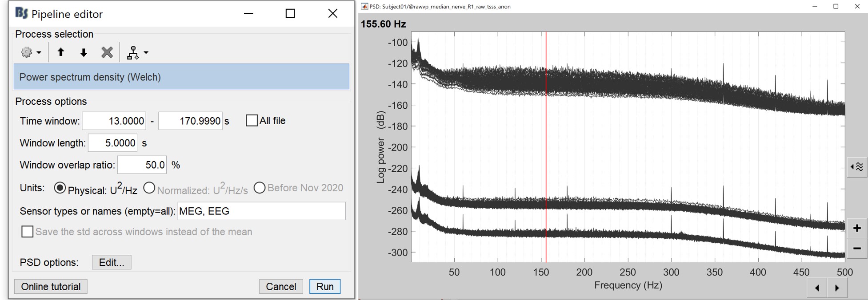
Task: Click the Time window start field
Action: (x=114, y=121)
